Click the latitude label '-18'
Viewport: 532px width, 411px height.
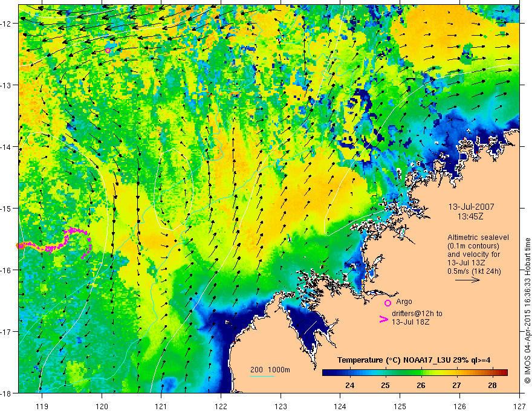[6, 393]
